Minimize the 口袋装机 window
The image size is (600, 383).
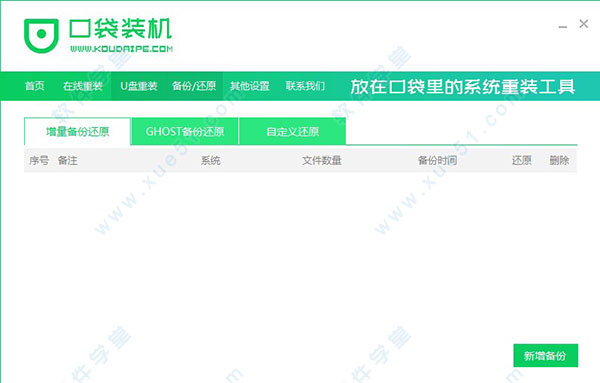[562, 25]
